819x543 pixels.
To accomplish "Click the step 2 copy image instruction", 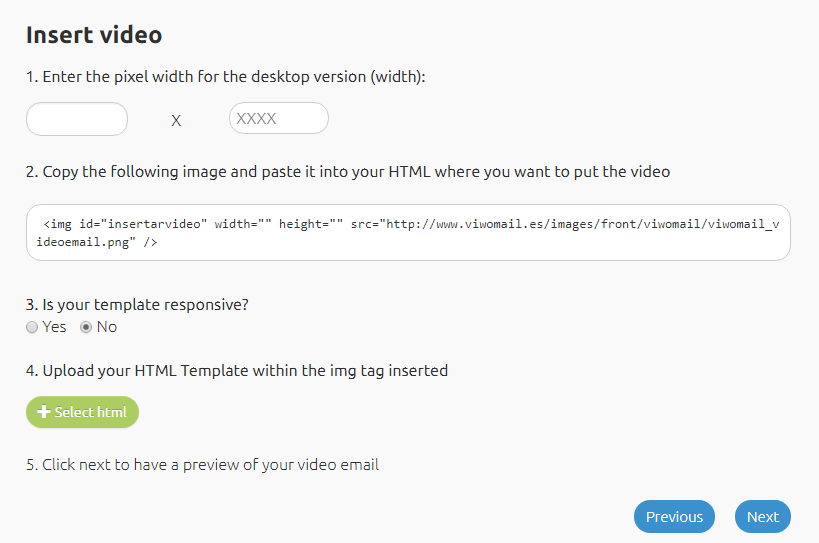I will pyautogui.click(x=348, y=171).
